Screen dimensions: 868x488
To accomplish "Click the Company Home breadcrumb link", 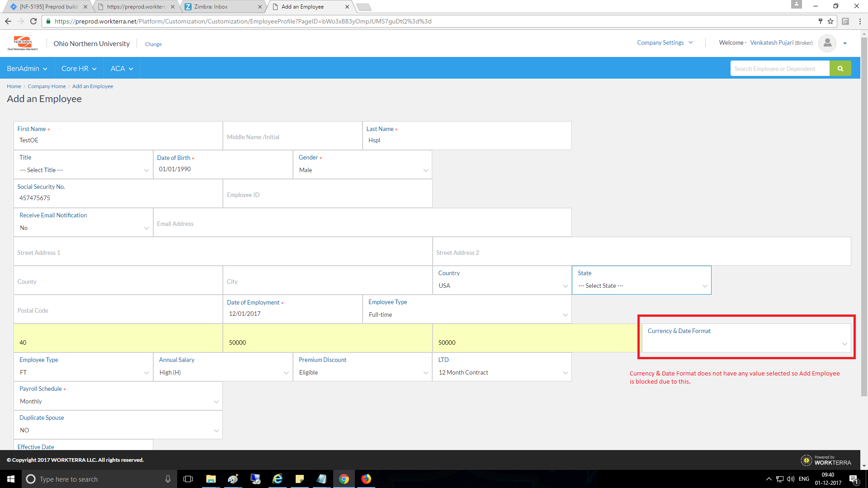I will coord(47,86).
